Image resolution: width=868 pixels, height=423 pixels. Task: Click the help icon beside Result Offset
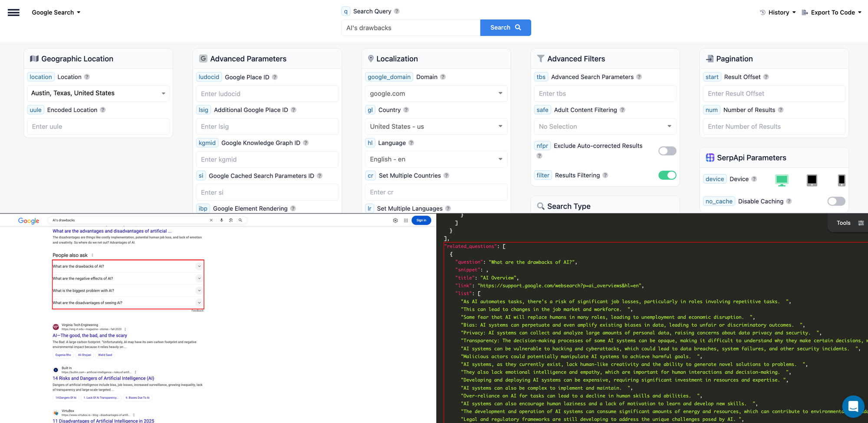click(766, 77)
